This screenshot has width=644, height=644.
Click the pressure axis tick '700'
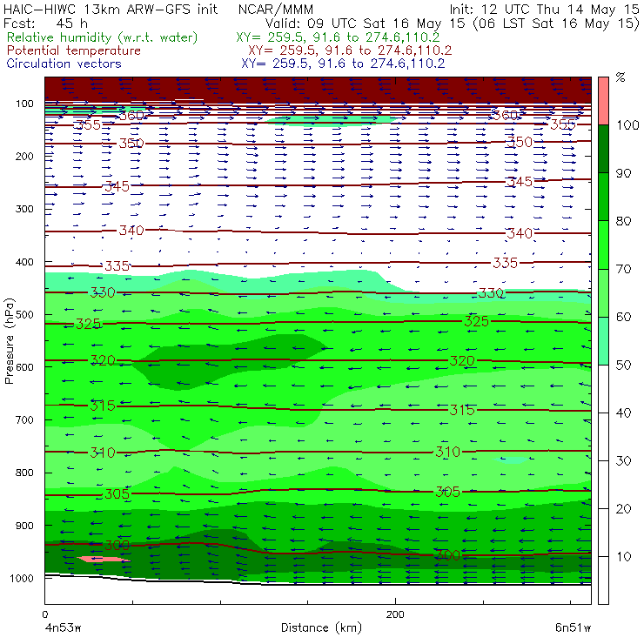(x=24, y=420)
